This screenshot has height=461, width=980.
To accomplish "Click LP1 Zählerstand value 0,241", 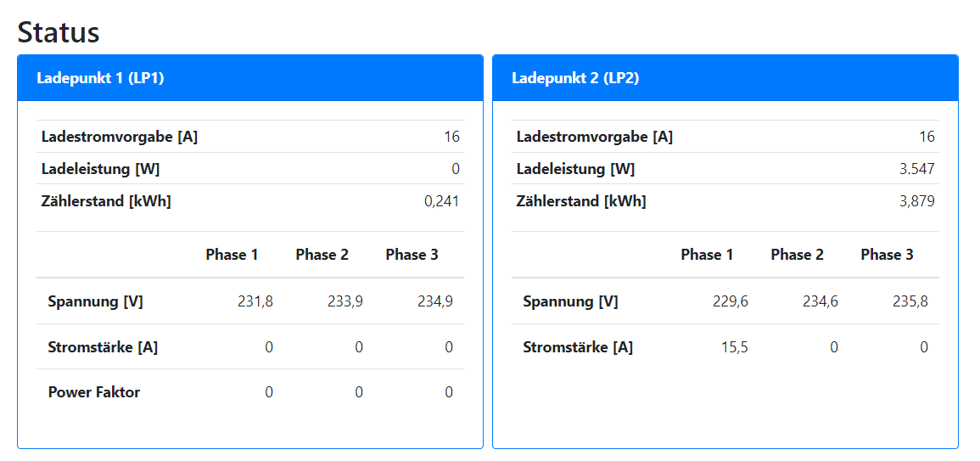I will coord(441,201).
